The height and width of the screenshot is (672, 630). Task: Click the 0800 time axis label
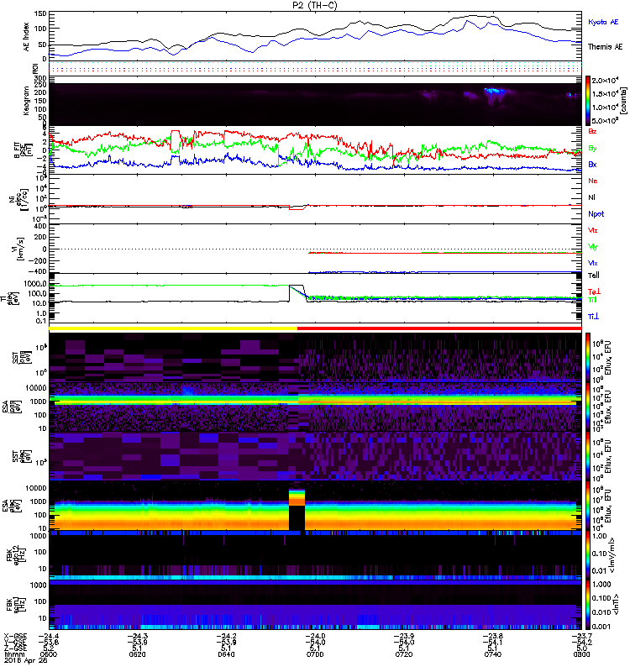pyautogui.click(x=581, y=654)
